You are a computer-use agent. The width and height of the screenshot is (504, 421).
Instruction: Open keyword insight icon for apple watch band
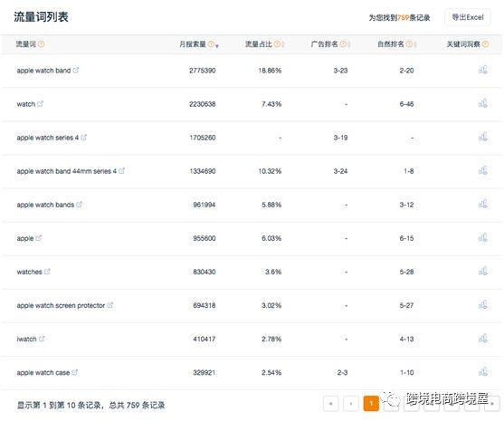pyautogui.click(x=483, y=70)
